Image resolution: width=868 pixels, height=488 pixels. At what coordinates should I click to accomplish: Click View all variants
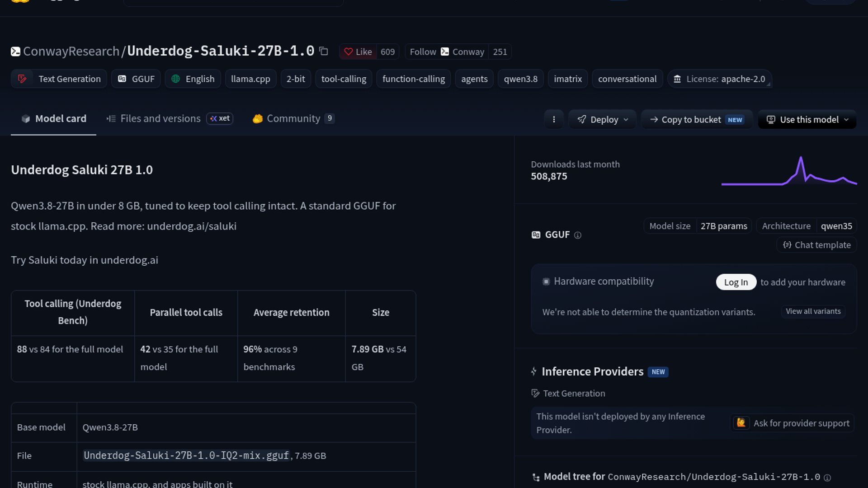tap(813, 311)
